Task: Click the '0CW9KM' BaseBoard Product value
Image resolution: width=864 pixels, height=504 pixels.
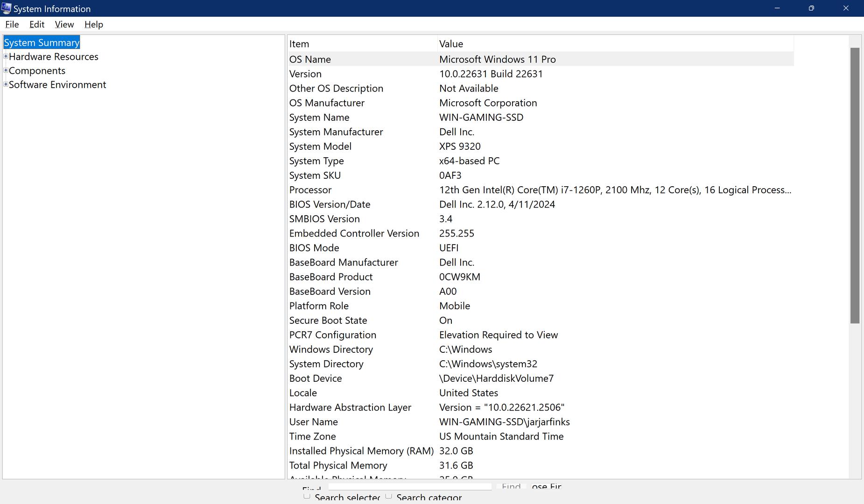Action: click(460, 276)
